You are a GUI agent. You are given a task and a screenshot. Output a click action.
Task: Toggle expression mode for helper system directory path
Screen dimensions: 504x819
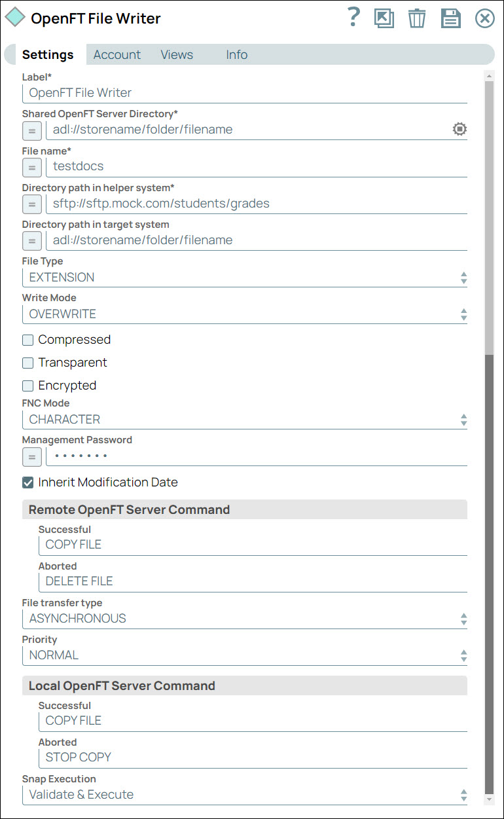click(32, 204)
